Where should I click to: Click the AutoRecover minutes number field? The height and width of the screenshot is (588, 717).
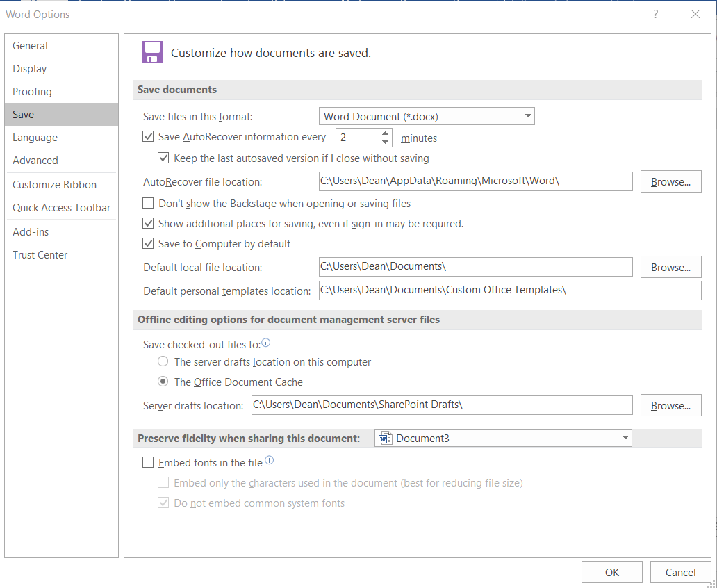pyautogui.click(x=358, y=138)
